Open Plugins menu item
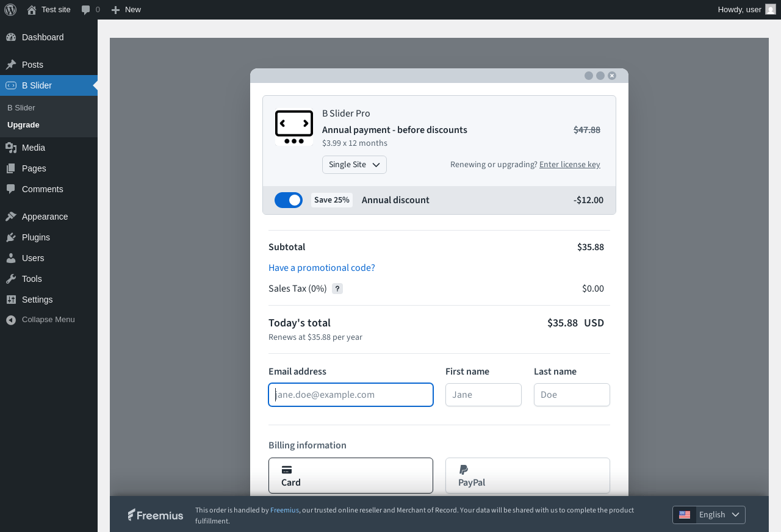Screen dimensions: 781x532 [49, 237]
